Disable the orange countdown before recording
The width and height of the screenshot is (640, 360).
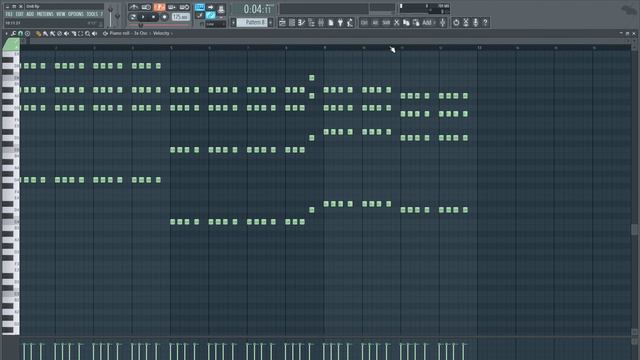click(159, 7)
